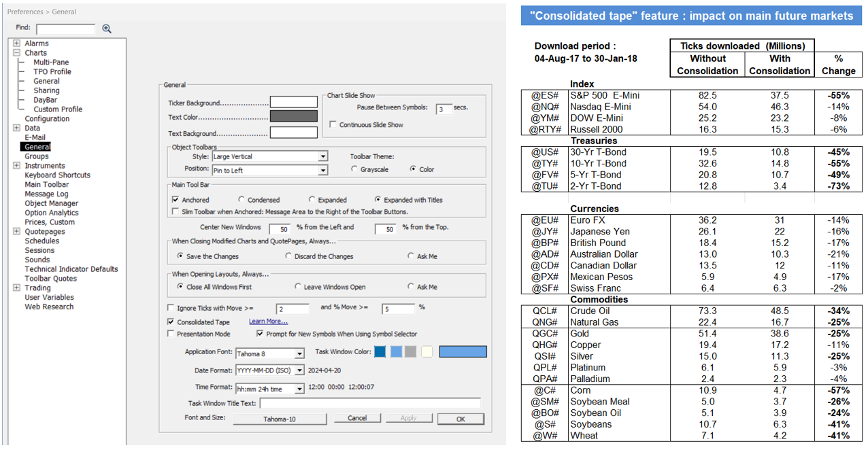Select Color toolbar theme

[x=414, y=169]
